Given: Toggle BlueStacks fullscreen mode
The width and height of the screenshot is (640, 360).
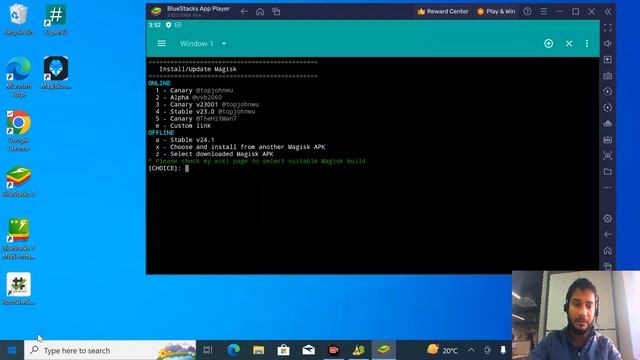Looking at the screenshot, I should tap(608, 28).
